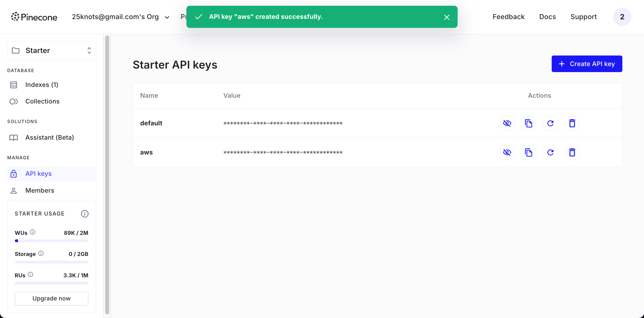Copy the aws API key
Screen dimensions: 644x318
(x=529, y=152)
